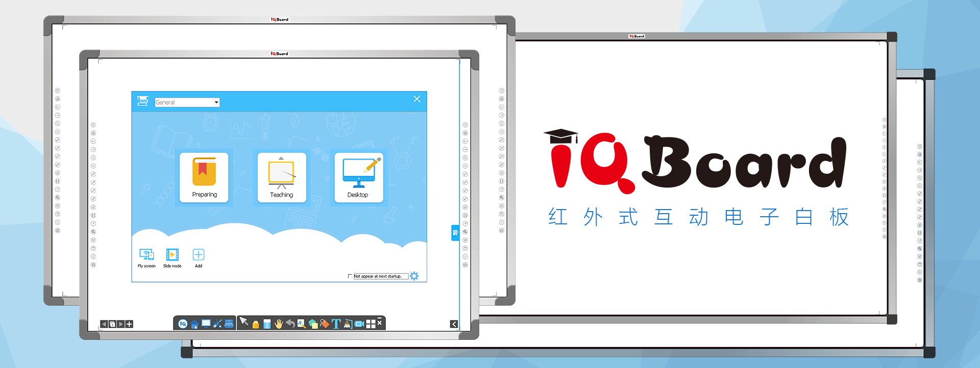
Task: Switch to desktop via monitor icon
Action: pos(206,324)
